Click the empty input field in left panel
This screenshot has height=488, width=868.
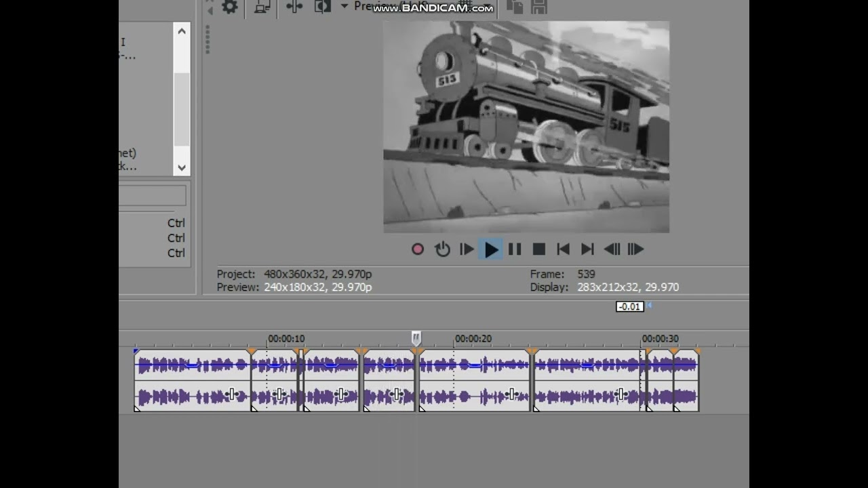(x=153, y=195)
